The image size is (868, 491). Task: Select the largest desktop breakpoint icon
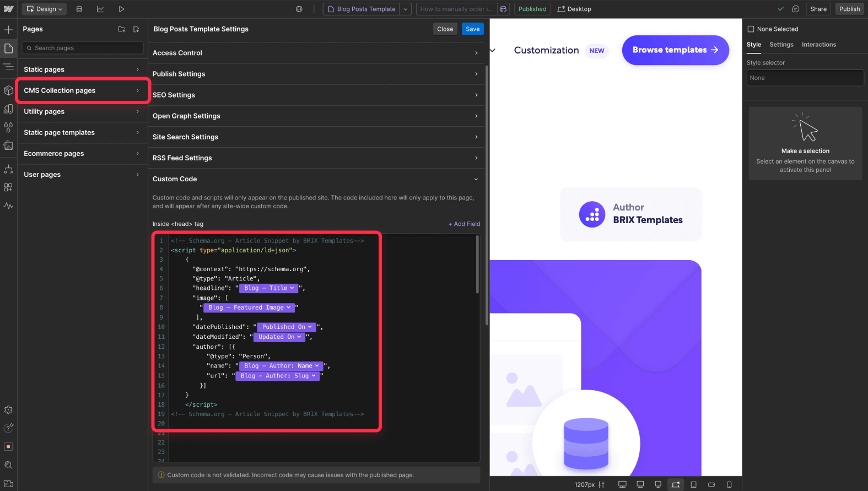(622, 484)
